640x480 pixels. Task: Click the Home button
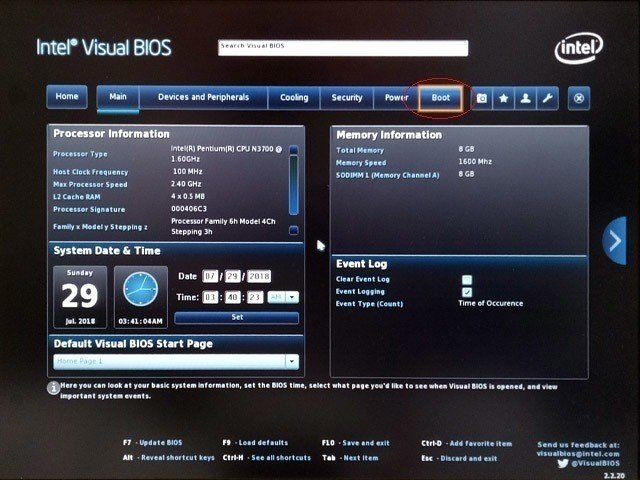(x=67, y=97)
